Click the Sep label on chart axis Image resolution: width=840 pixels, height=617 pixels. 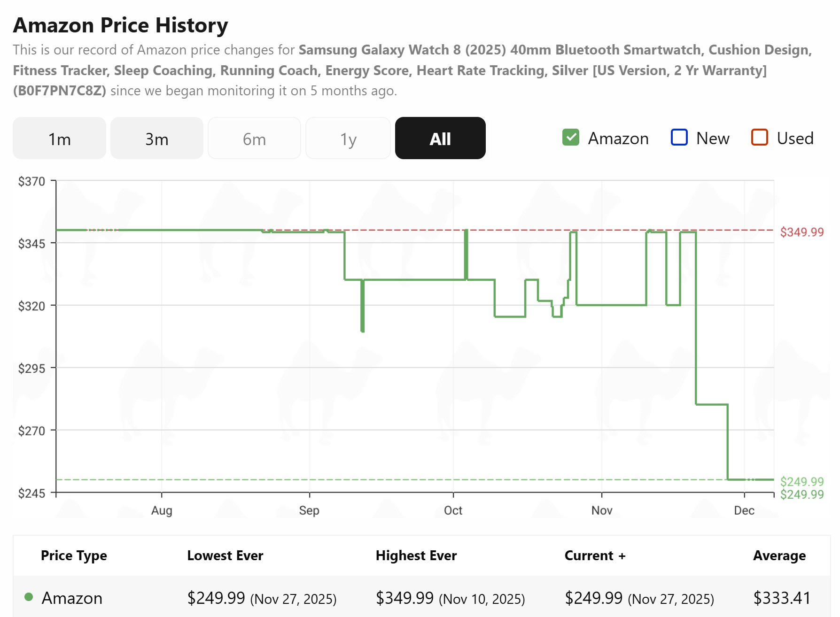click(x=309, y=510)
